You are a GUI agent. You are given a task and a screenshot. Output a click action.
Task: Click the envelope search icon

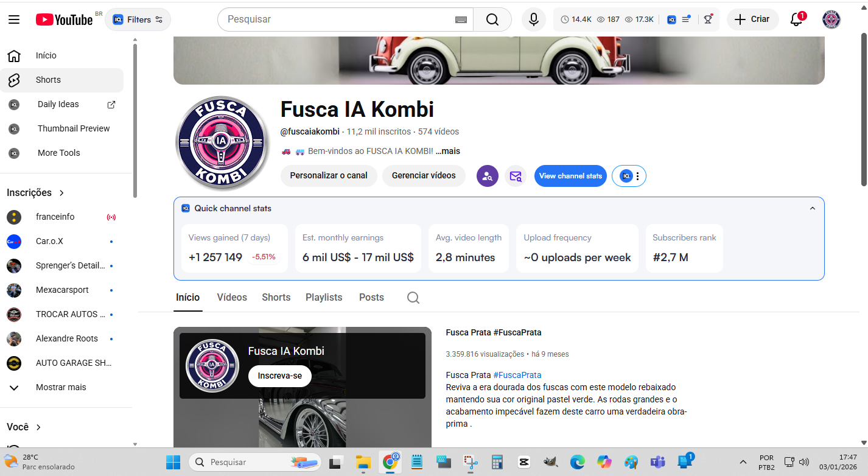[516, 176]
